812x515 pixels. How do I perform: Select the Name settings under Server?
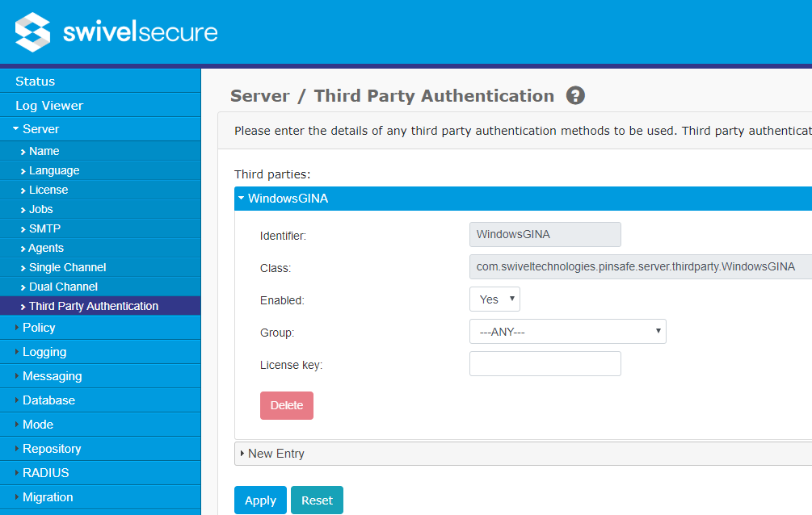44,151
